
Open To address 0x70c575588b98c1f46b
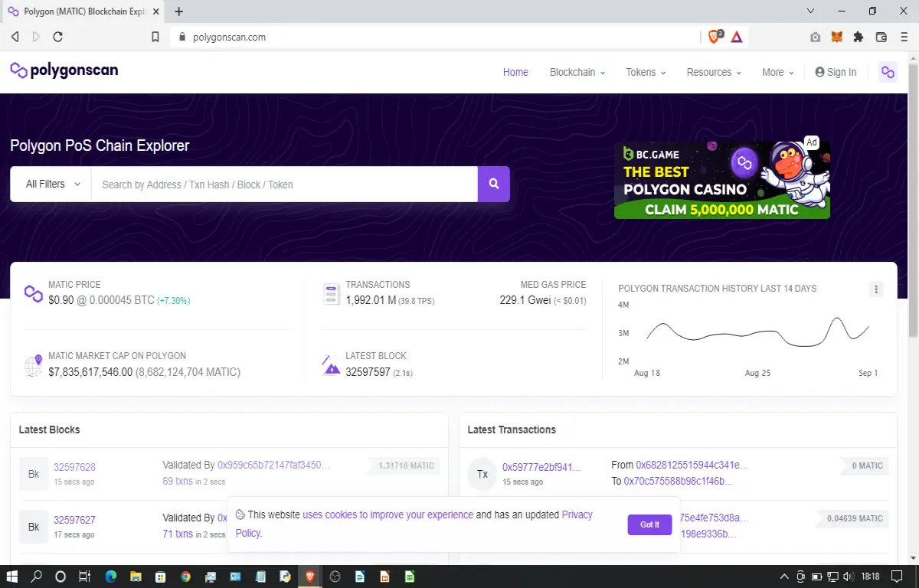pyautogui.click(x=679, y=481)
